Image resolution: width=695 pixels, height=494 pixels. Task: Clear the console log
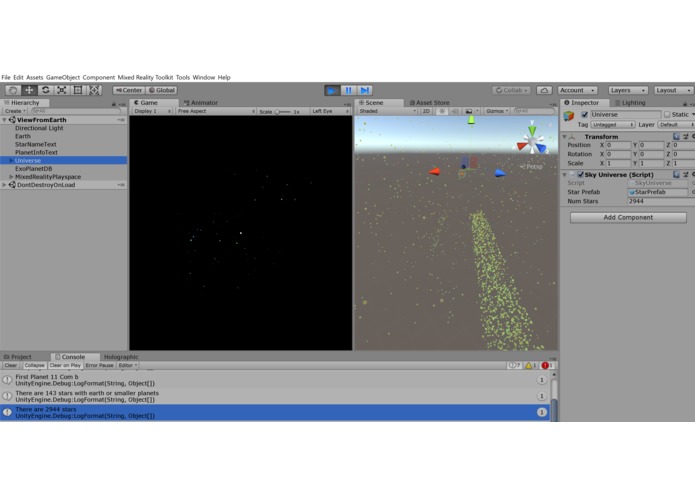click(11, 366)
